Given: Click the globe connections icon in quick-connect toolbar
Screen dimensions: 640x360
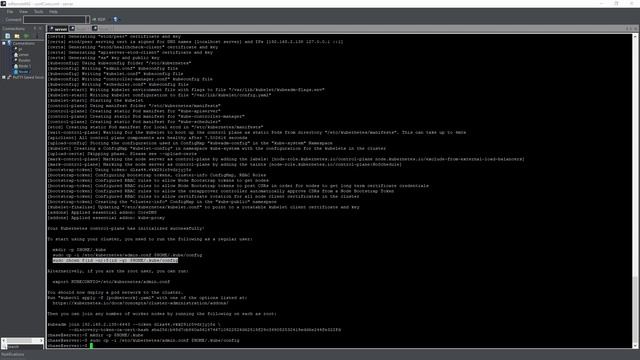Looking at the screenshot, I should coord(116,19).
